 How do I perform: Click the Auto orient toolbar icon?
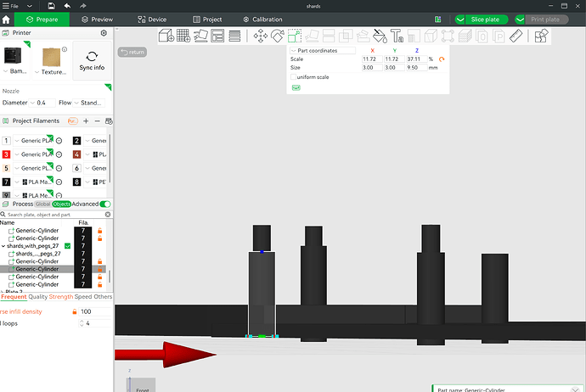coord(200,36)
